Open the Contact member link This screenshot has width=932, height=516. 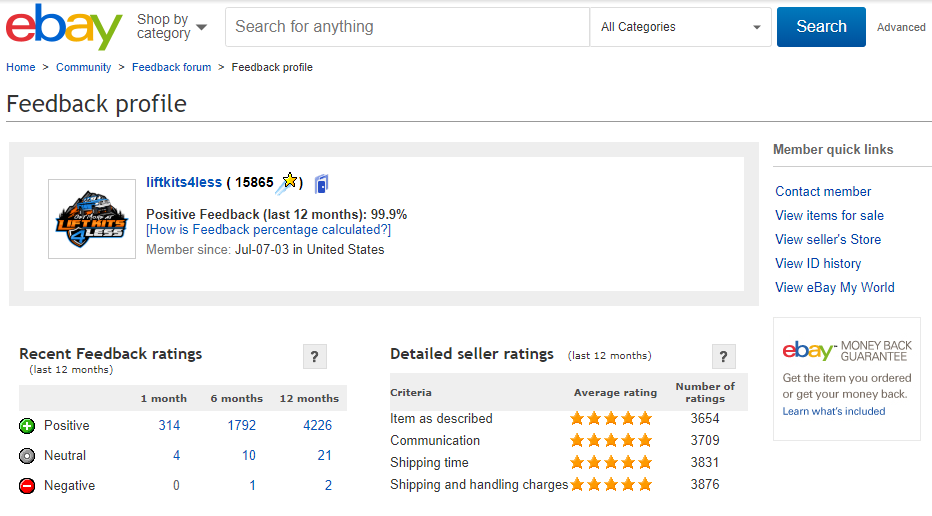point(823,191)
